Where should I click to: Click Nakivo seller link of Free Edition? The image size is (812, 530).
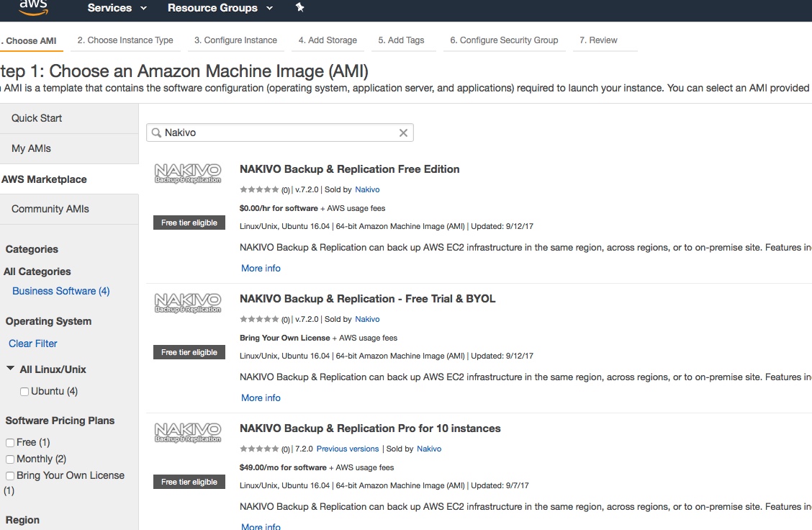[367, 189]
